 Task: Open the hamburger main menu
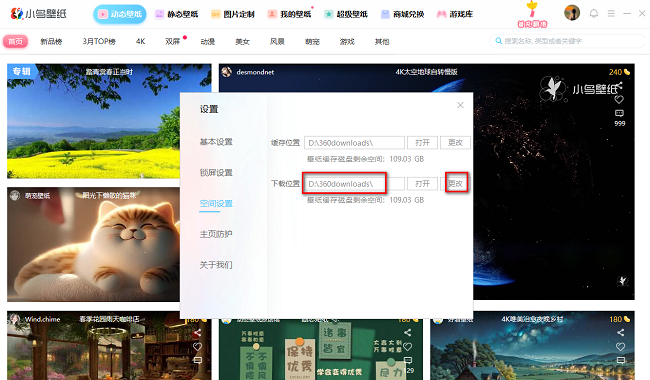pyautogui.click(x=611, y=13)
